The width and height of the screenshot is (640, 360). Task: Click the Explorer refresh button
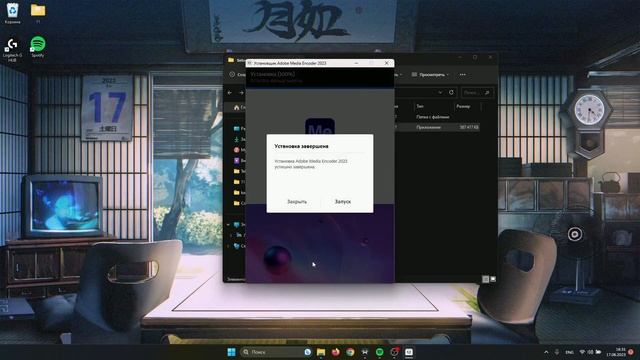click(451, 93)
